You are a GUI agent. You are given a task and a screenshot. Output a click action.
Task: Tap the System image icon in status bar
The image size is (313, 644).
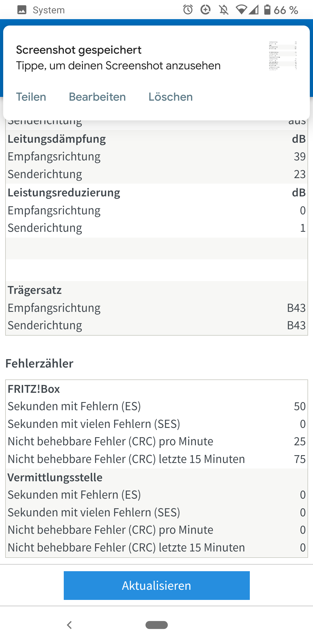tap(22, 10)
